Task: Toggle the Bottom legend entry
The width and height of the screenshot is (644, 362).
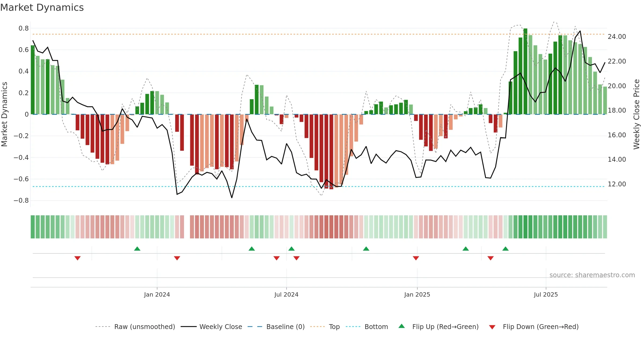Action: pyautogui.click(x=367, y=327)
